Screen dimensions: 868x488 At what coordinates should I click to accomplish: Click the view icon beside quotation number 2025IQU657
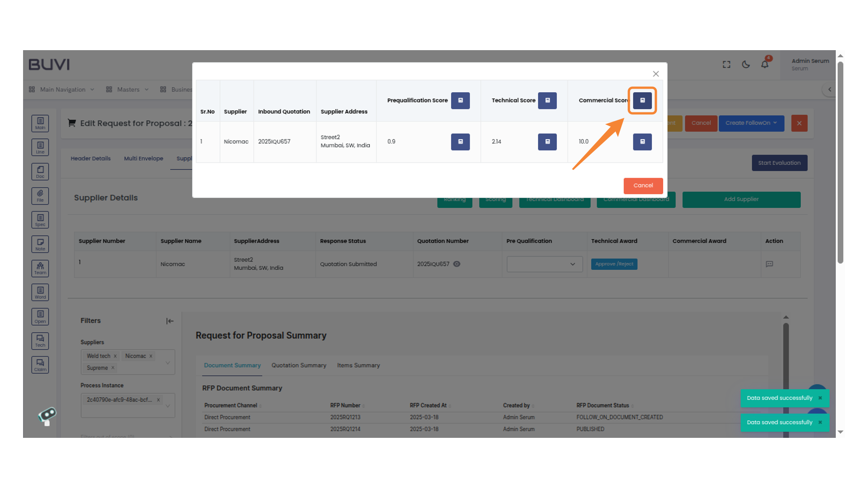[457, 264]
